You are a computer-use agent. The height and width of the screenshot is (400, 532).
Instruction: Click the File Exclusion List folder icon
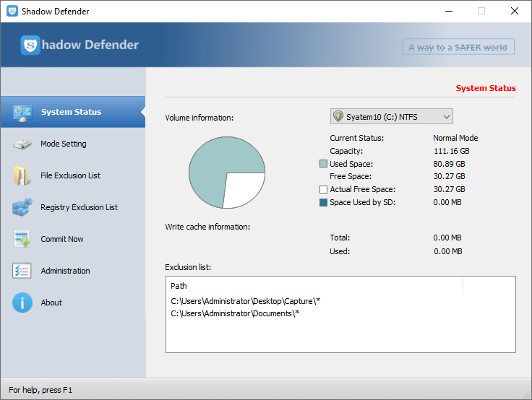22,175
